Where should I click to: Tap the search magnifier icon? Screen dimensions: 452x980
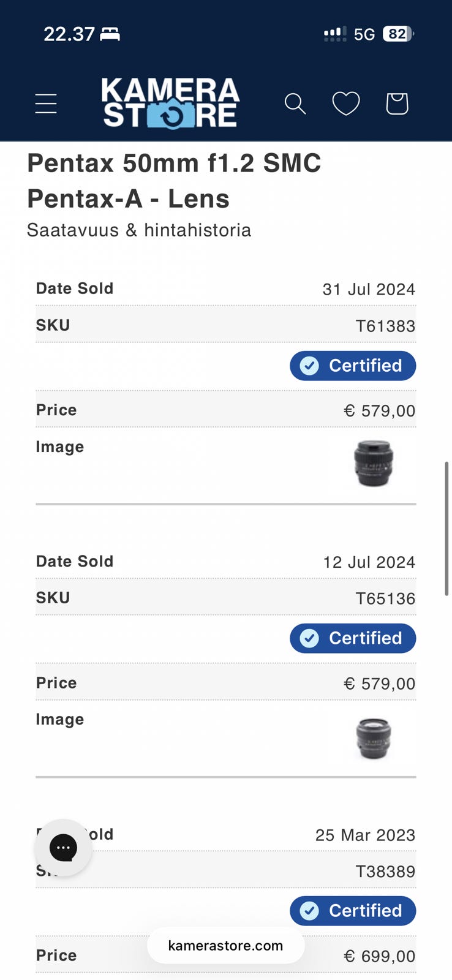295,104
